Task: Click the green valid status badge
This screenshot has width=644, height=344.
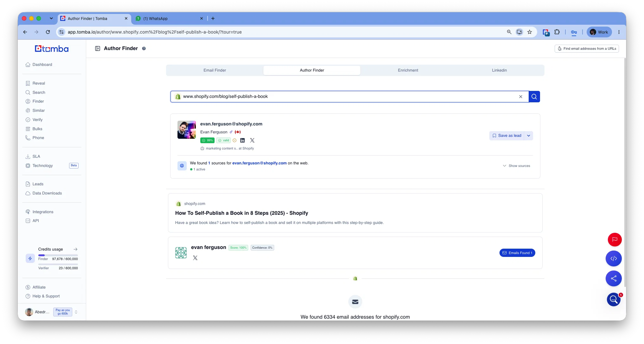Action: 223,140
